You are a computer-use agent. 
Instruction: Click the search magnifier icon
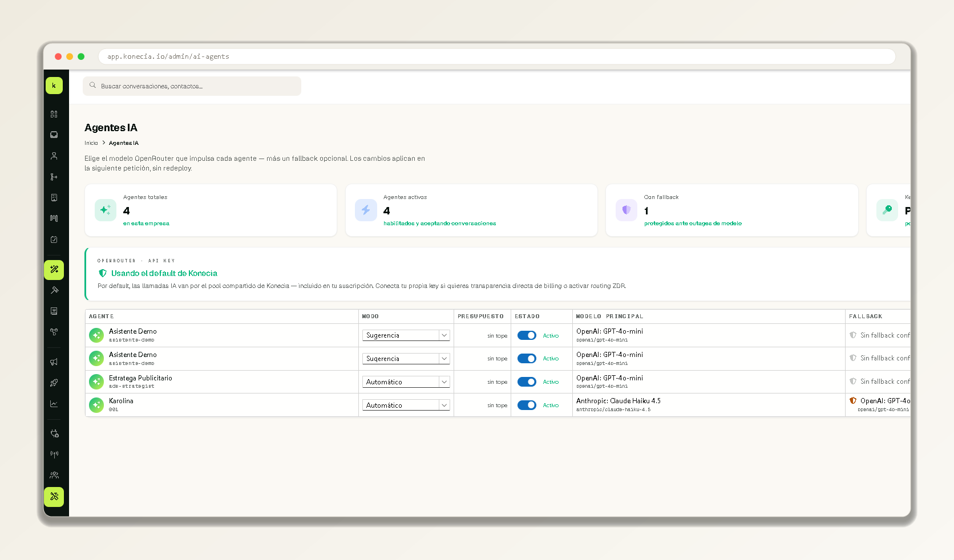[92, 86]
